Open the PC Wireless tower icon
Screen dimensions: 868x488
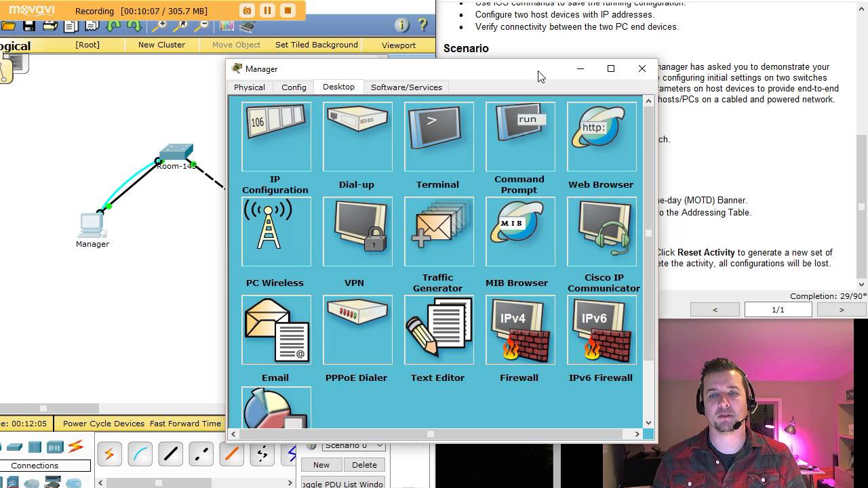click(x=276, y=232)
